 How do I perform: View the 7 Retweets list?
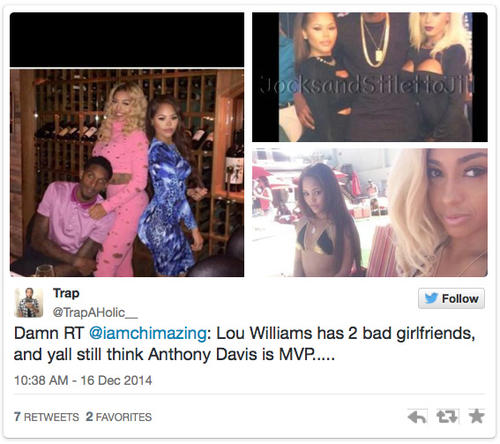coord(47,417)
